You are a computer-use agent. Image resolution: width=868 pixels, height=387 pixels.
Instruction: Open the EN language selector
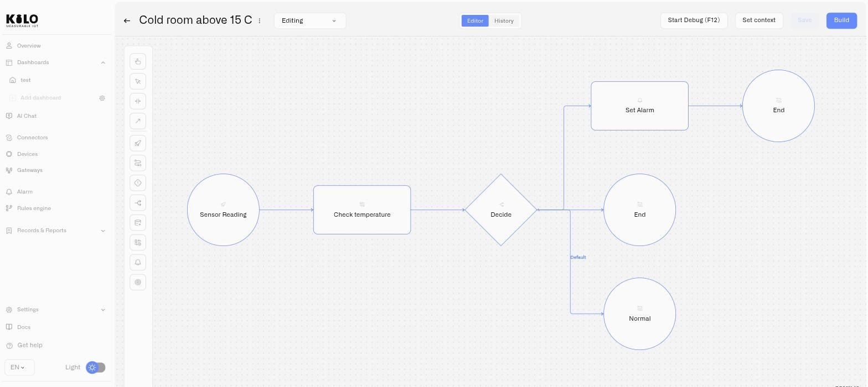click(x=19, y=368)
